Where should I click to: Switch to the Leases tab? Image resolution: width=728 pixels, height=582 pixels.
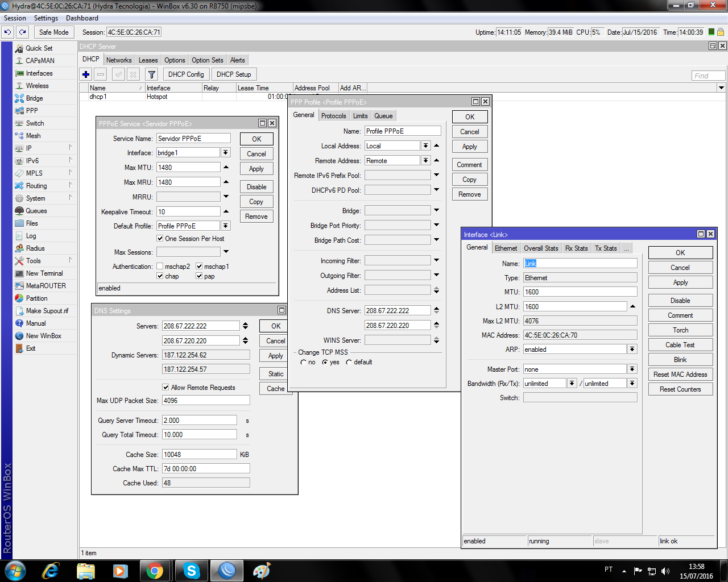[148, 60]
